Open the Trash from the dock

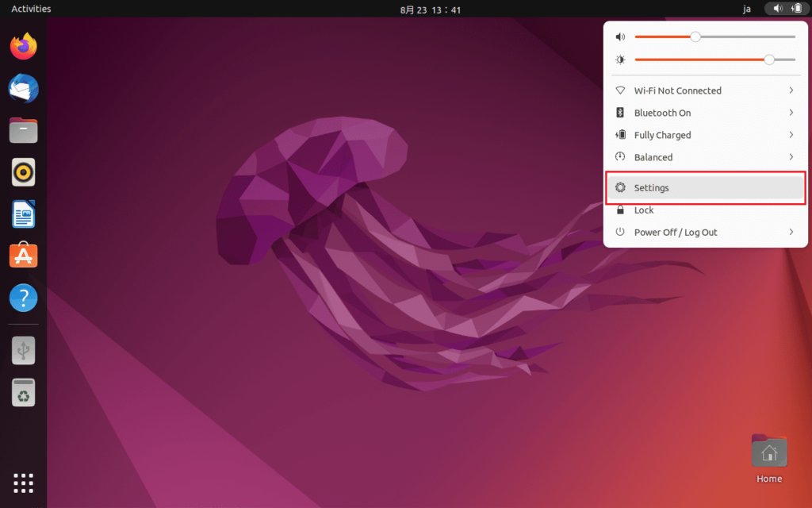tap(23, 392)
